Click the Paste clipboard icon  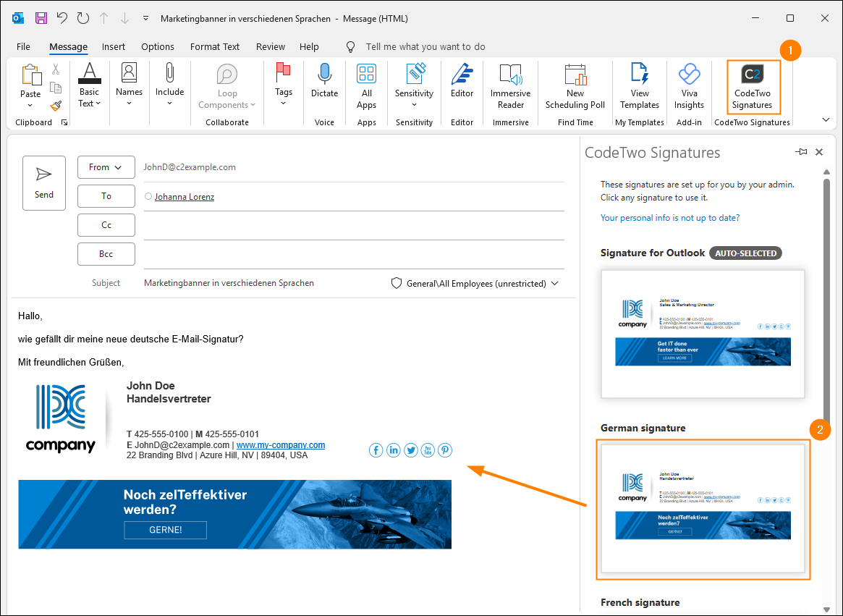[30, 75]
